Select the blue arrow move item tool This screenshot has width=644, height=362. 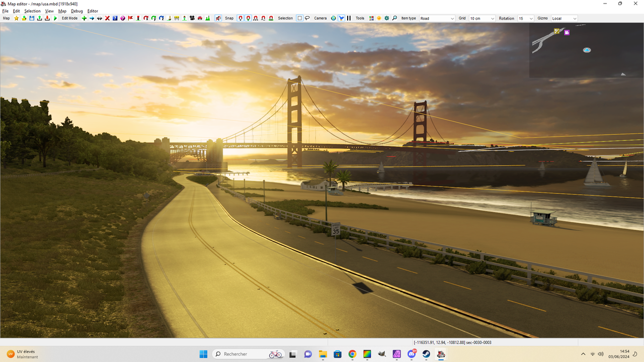point(92,18)
